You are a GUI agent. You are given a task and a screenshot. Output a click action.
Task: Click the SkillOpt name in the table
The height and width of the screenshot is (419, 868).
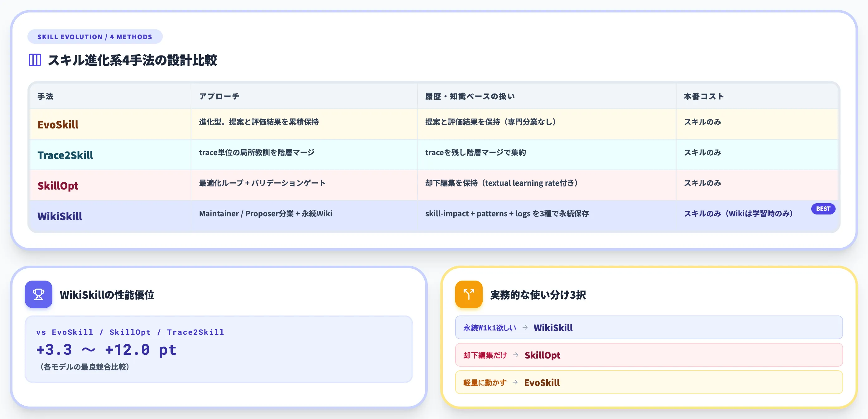[x=58, y=186]
